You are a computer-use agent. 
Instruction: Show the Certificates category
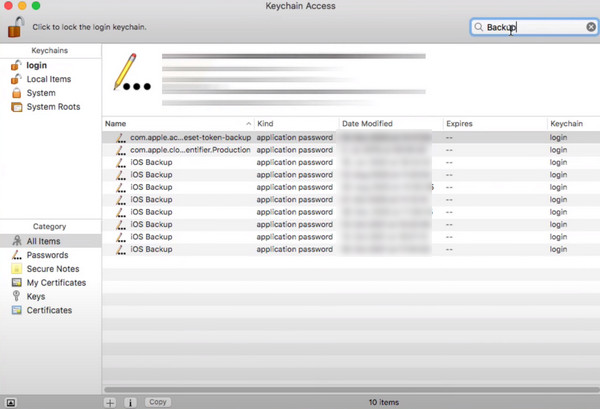pos(49,310)
